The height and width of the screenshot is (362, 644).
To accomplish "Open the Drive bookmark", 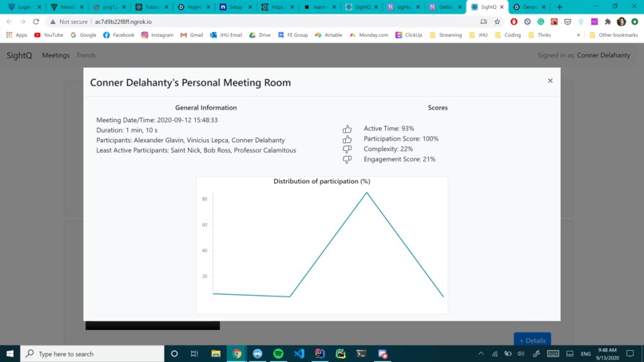I will point(260,35).
